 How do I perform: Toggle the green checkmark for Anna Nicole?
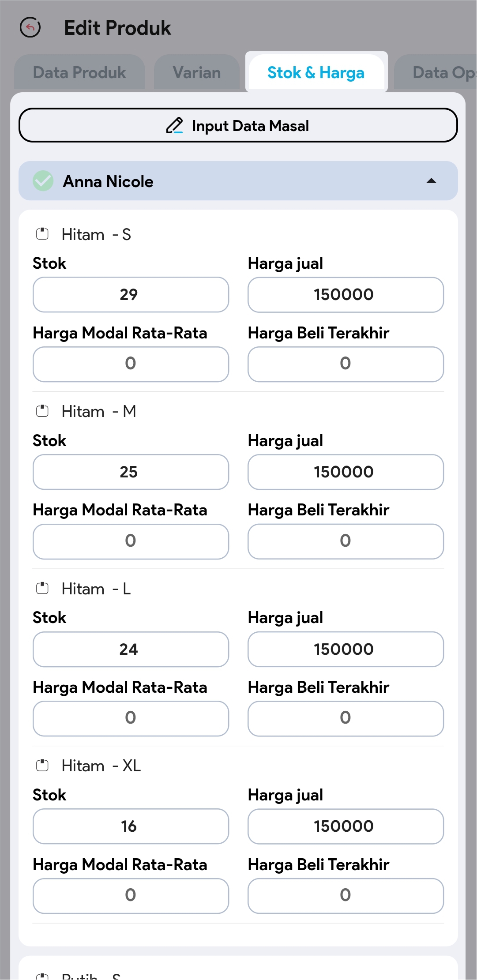point(43,181)
